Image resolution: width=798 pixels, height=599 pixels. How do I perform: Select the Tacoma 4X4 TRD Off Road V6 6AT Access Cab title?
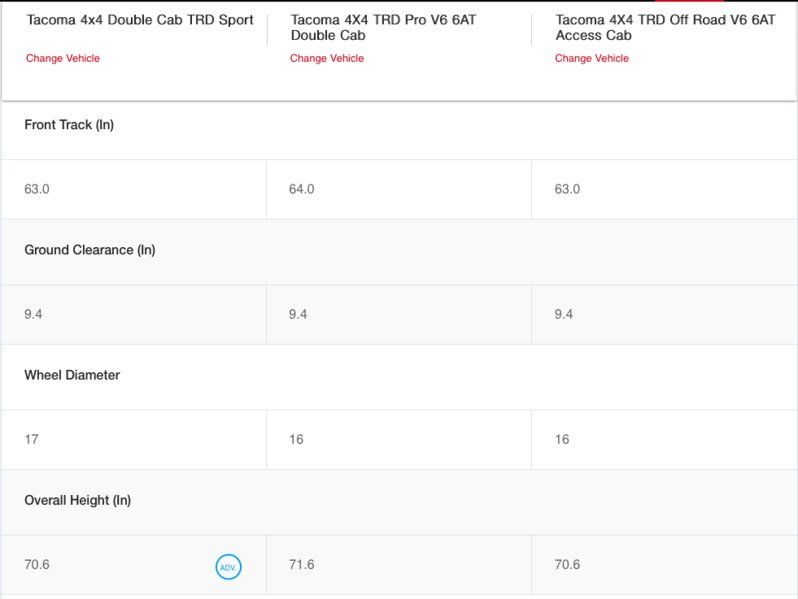click(x=665, y=27)
